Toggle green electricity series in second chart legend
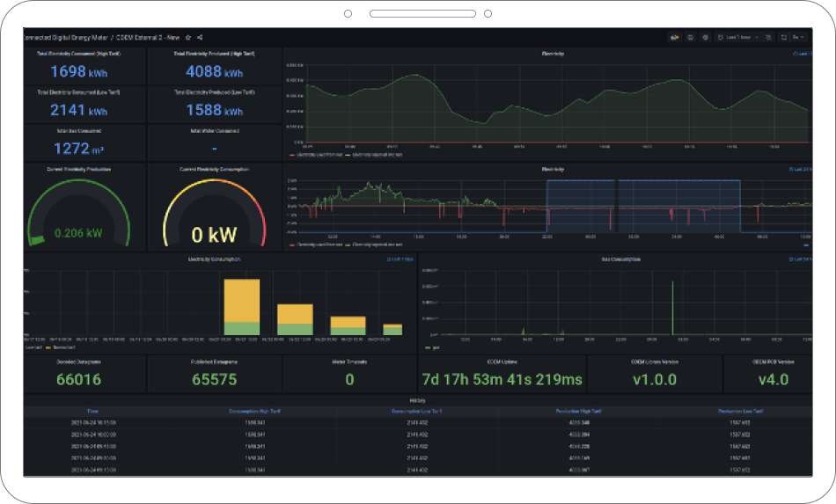 372,245
